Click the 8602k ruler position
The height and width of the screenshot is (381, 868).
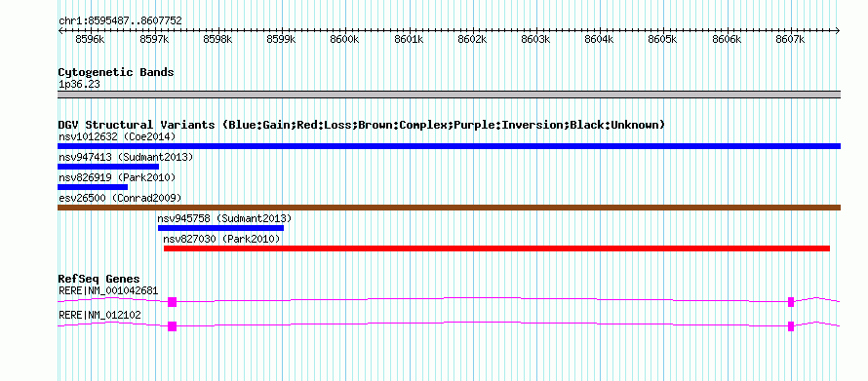472,39
